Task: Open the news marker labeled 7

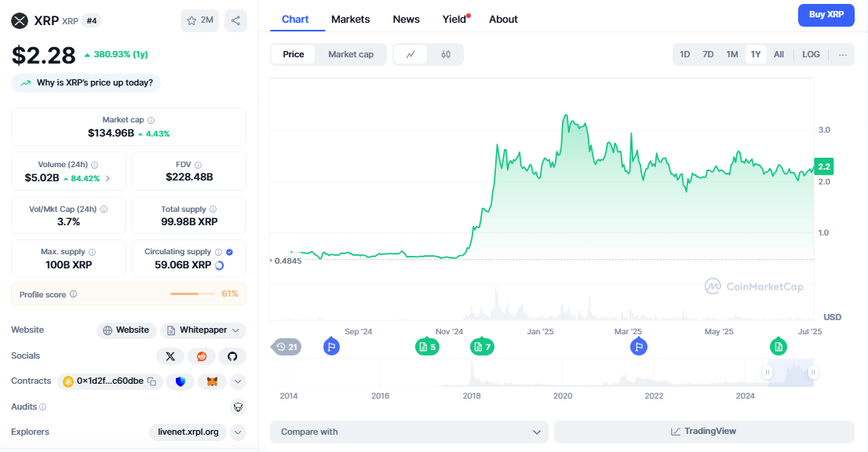Action: (x=482, y=346)
